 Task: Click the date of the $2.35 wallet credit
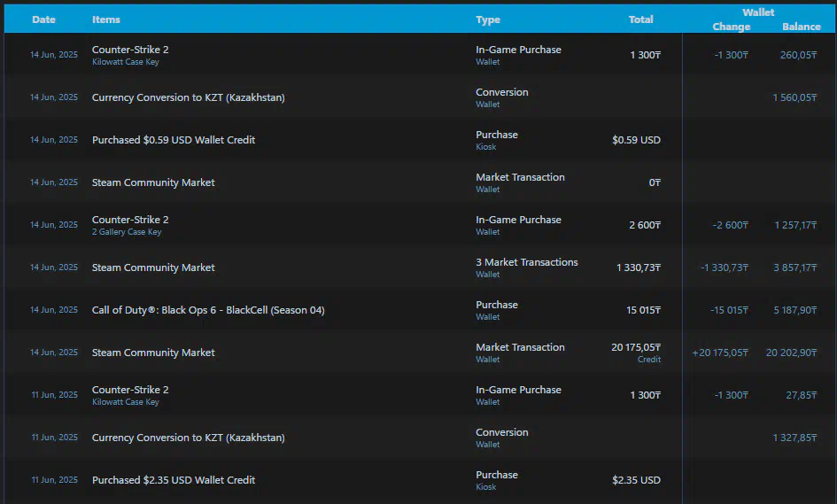(54, 480)
